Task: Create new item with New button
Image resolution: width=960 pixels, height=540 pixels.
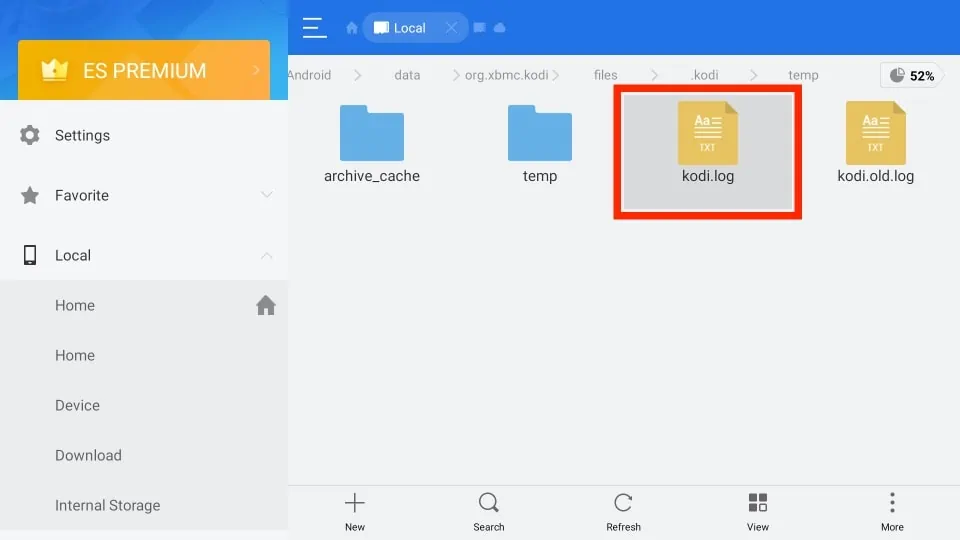Action: point(354,512)
